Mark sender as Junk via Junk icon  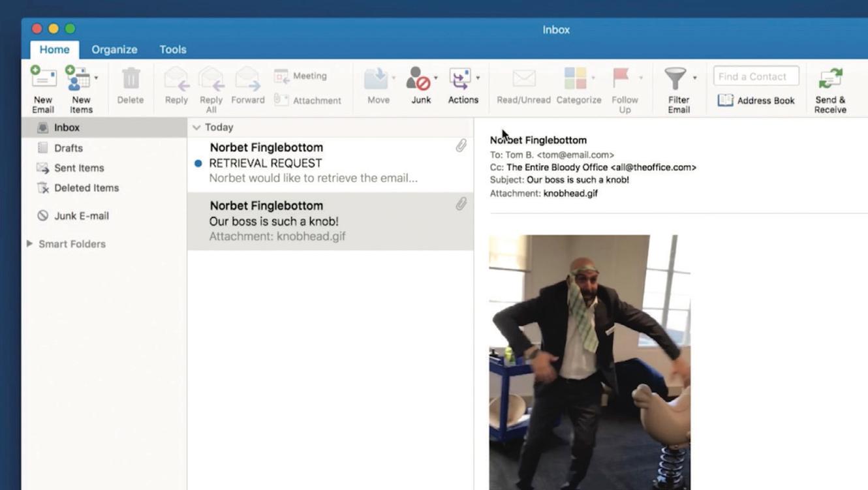pos(418,79)
